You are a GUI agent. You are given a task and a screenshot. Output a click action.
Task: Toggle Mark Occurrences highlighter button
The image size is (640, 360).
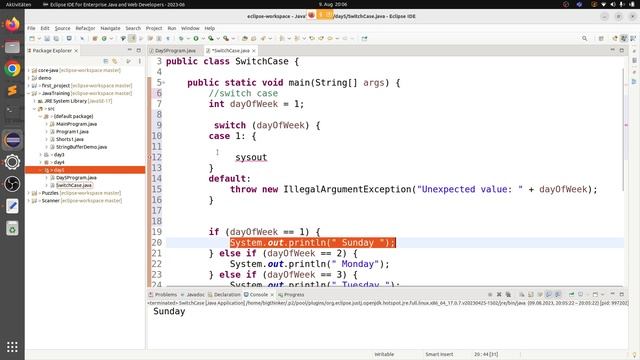pyautogui.click(x=132, y=38)
